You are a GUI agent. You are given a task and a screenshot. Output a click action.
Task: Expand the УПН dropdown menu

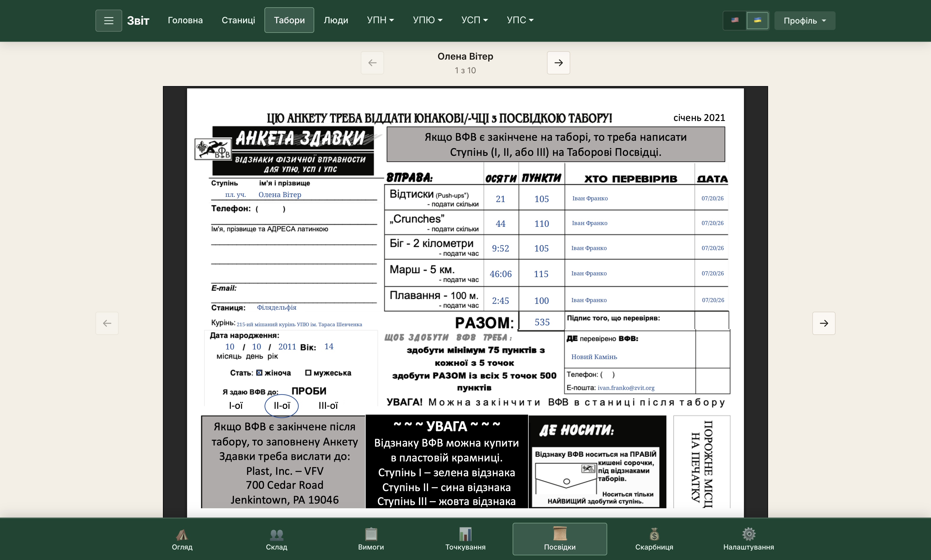(x=380, y=20)
